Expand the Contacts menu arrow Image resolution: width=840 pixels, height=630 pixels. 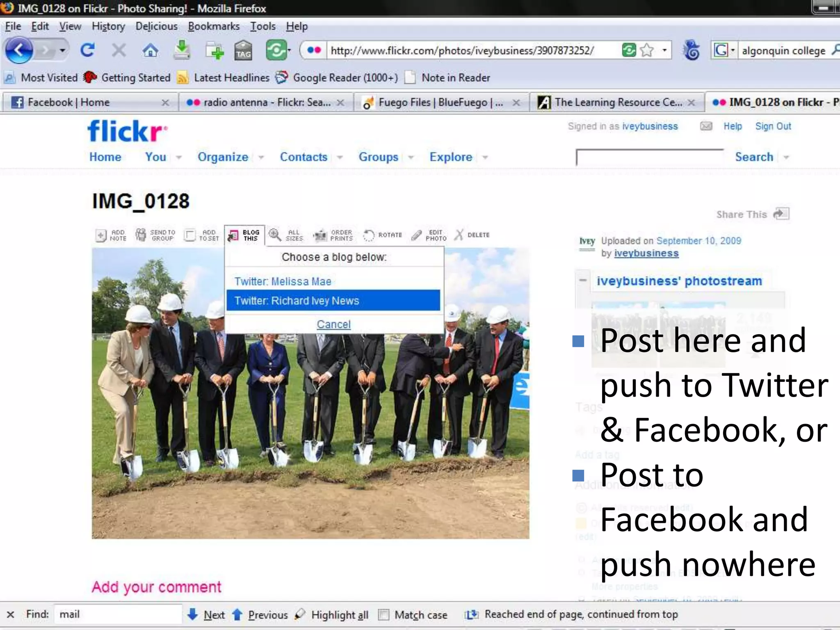pos(340,157)
